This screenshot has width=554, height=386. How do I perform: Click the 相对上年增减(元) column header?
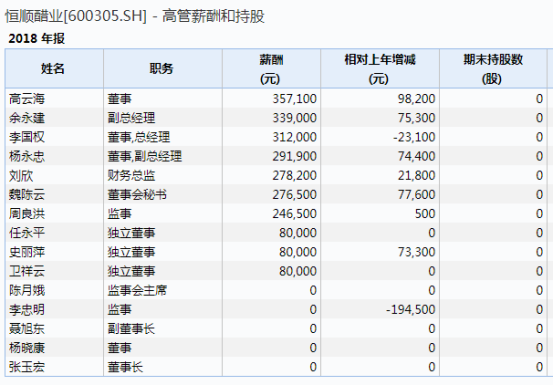pos(379,69)
